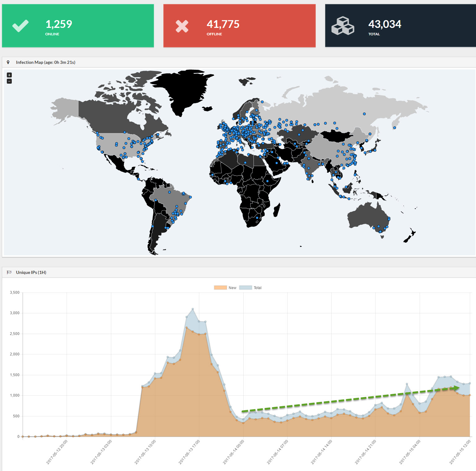476x471 pixels.
Task: Click the Unique IPs (1H) header
Action: point(31,272)
